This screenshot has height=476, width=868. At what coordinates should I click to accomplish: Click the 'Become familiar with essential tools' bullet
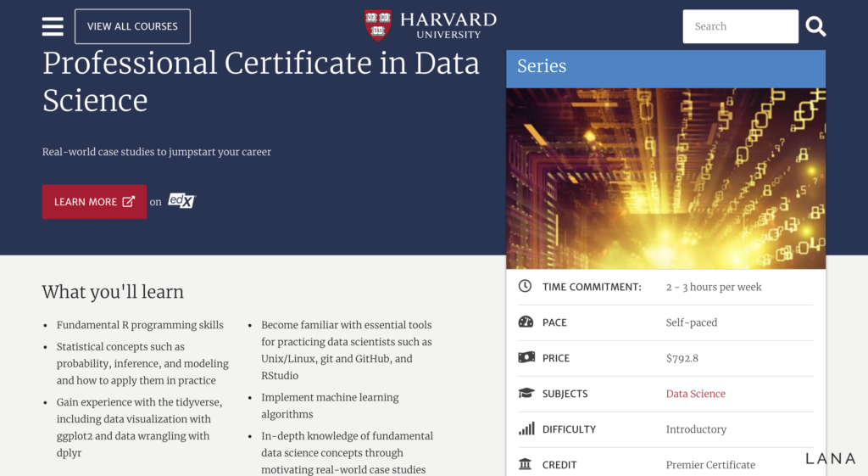pos(347,350)
